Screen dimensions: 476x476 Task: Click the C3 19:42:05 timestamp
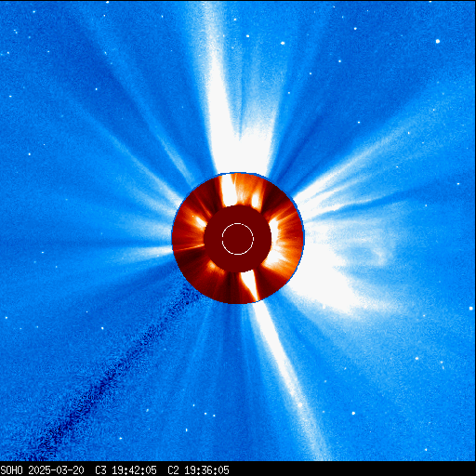click(x=126, y=470)
